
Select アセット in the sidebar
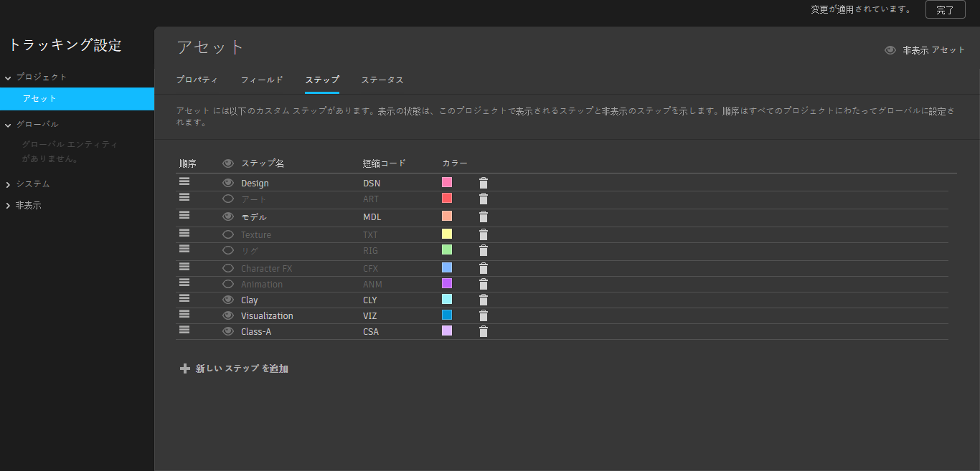77,99
